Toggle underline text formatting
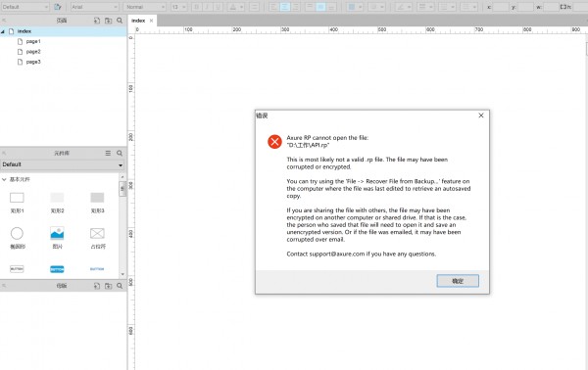Viewport: 588px width, 370px height. click(x=218, y=7)
